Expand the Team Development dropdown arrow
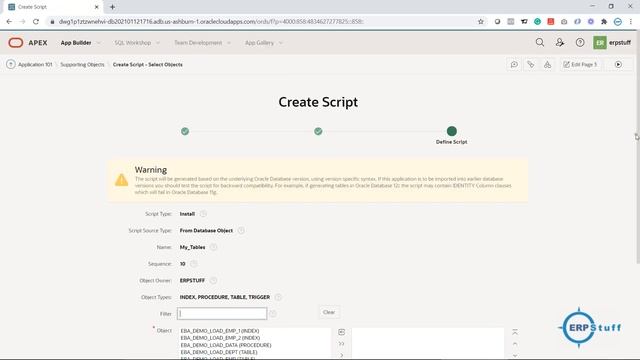The width and height of the screenshot is (640, 360). (229, 43)
